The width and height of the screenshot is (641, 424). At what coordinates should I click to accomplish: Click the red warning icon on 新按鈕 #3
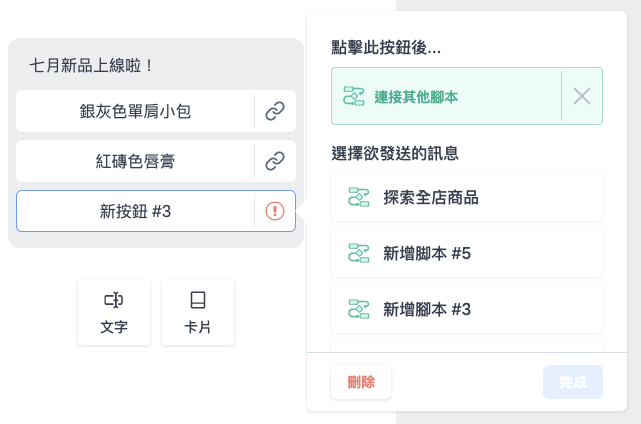pyautogui.click(x=275, y=211)
